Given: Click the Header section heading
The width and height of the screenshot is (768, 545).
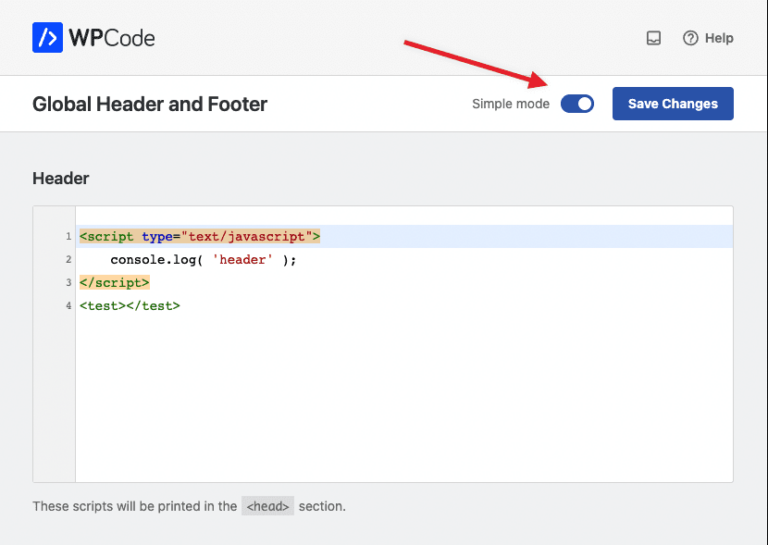Looking at the screenshot, I should pyautogui.click(x=61, y=178).
